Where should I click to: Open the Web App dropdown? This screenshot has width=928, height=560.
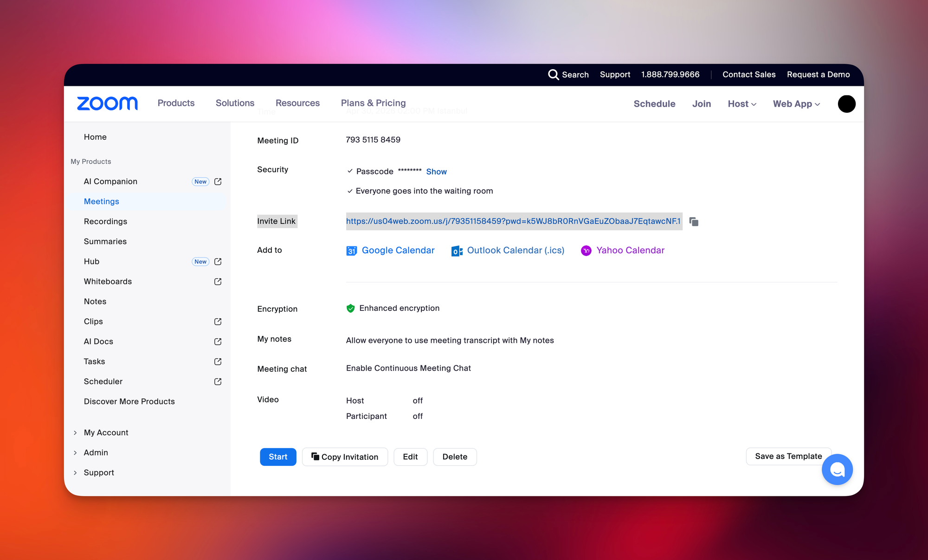click(x=796, y=104)
